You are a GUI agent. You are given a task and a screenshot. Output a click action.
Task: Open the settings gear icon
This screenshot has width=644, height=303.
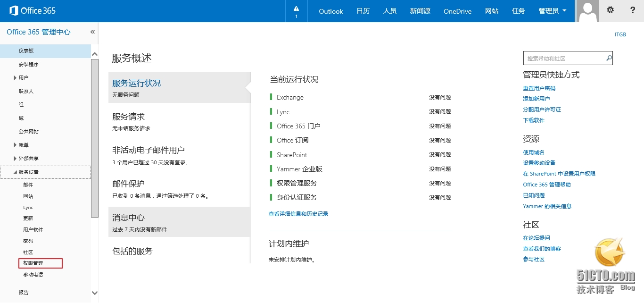[610, 10]
